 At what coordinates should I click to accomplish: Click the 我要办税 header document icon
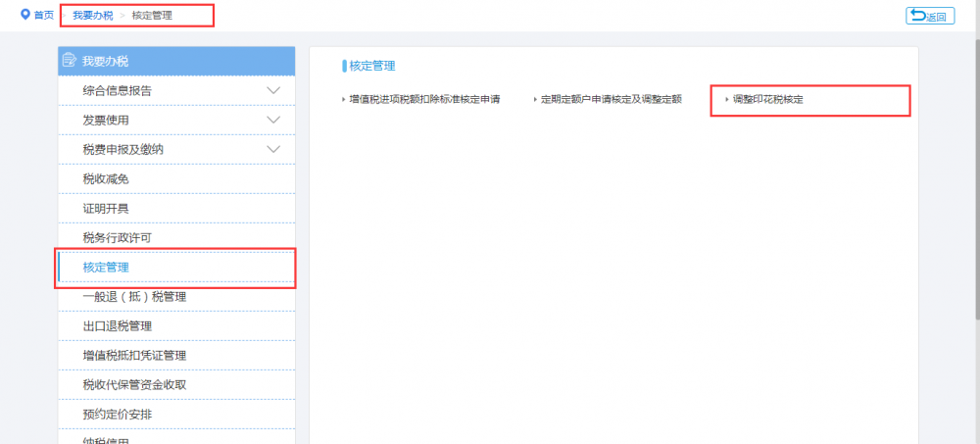[70, 61]
